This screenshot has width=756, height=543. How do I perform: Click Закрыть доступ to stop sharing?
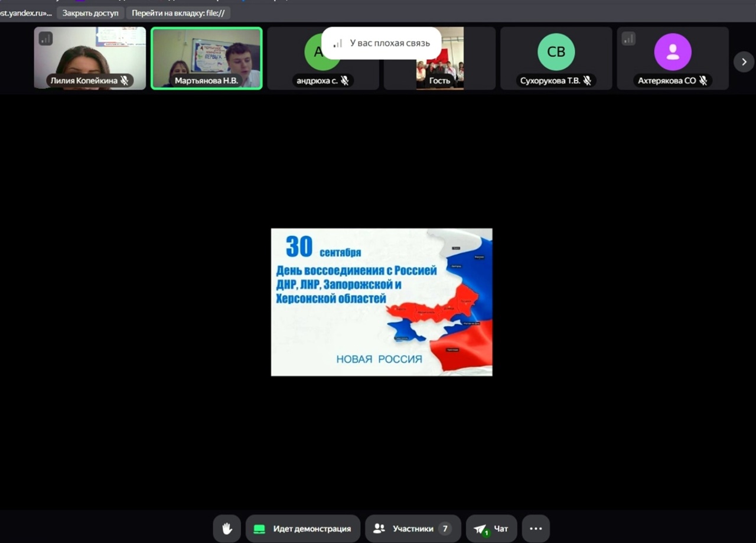pos(90,13)
